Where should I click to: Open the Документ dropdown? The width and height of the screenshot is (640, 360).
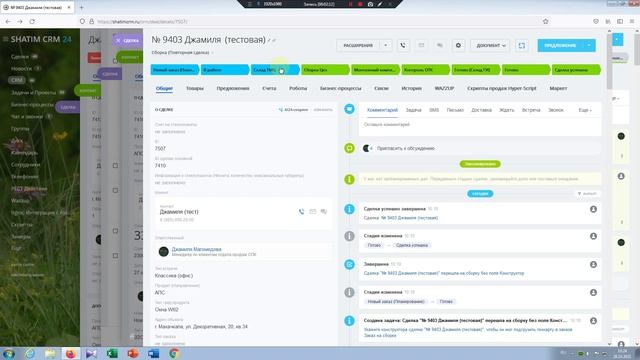point(491,45)
